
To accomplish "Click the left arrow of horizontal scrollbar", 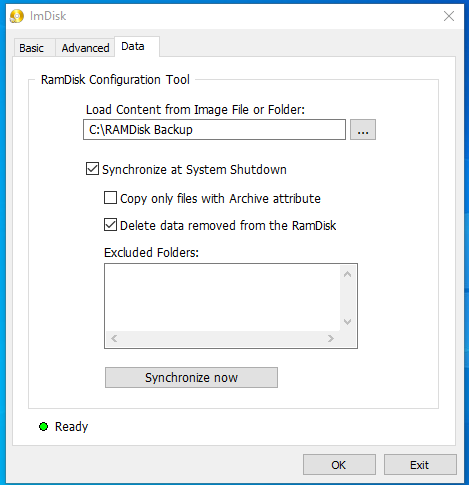I will point(114,339).
